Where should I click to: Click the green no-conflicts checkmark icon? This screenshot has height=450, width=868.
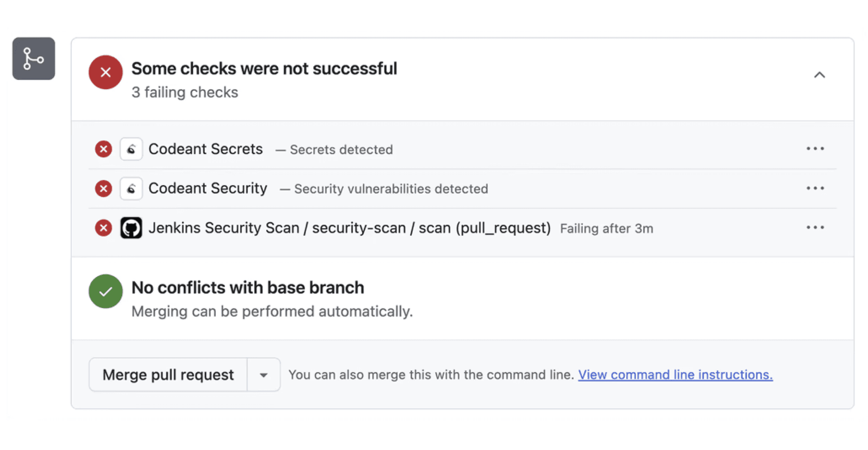click(x=106, y=291)
